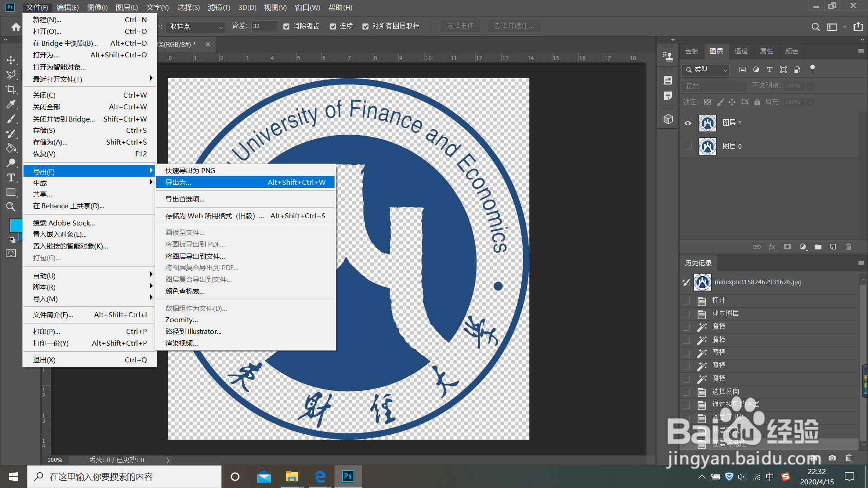Screen dimensions: 868x488
Task: Toggle 连续 contiguous checkbox
Action: pyautogui.click(x=333, y=27)
